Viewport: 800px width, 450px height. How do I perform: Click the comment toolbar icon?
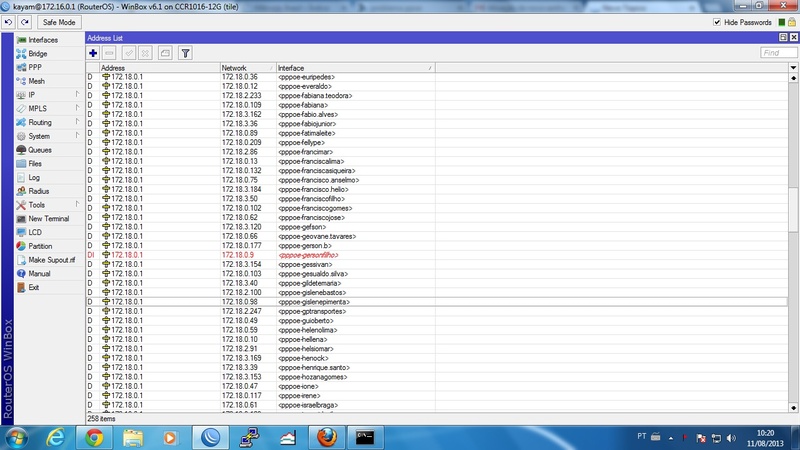point(165,53)
